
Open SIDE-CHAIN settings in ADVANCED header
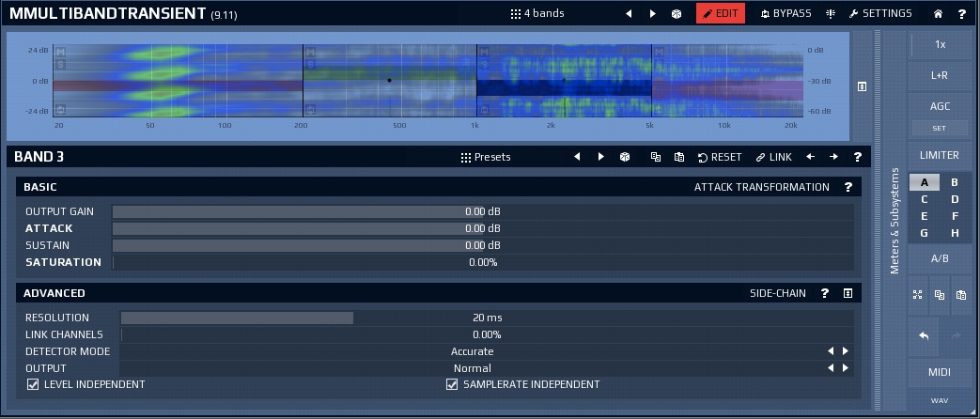777,293
